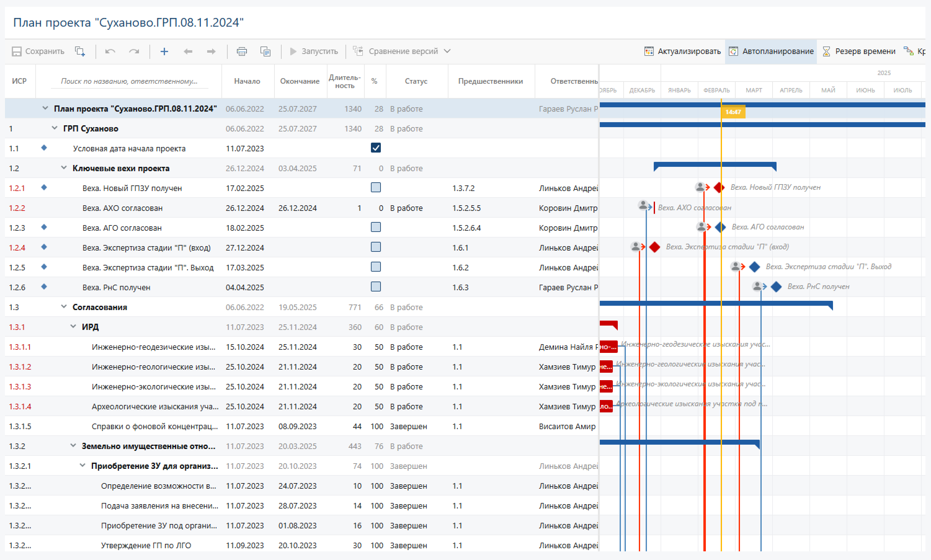931x560 pixels.
Task: Click the copy pages icon beside print
Action: click(x=265, y=51)
